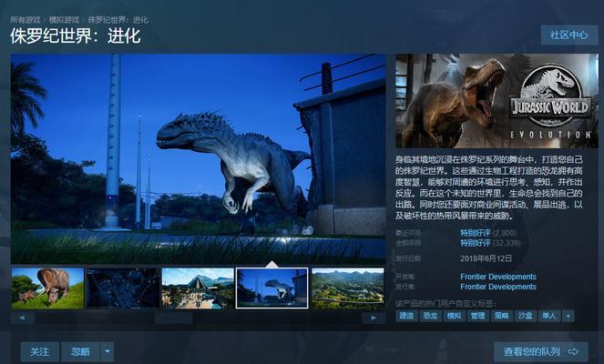Select the 沙盒 tag
Image resolution: width=604 pixels, height=364 pixels.
(526, 316)
